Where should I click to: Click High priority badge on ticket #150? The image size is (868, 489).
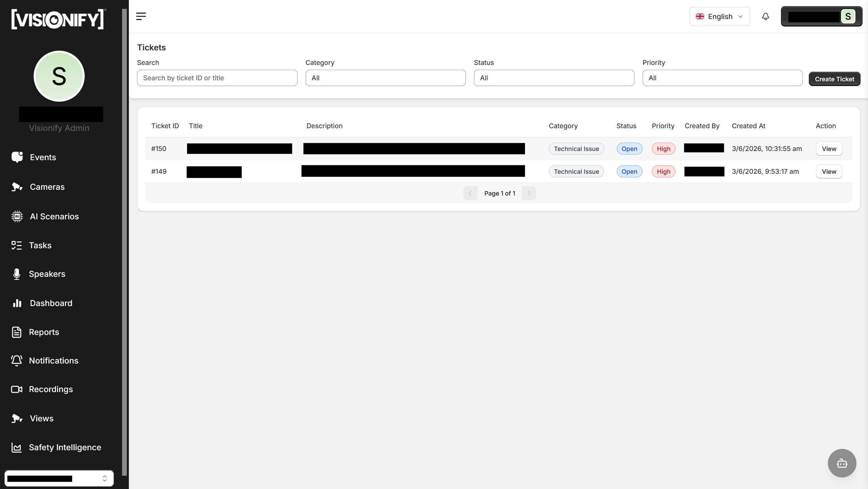pyautogui.click(x=663, y=149)
